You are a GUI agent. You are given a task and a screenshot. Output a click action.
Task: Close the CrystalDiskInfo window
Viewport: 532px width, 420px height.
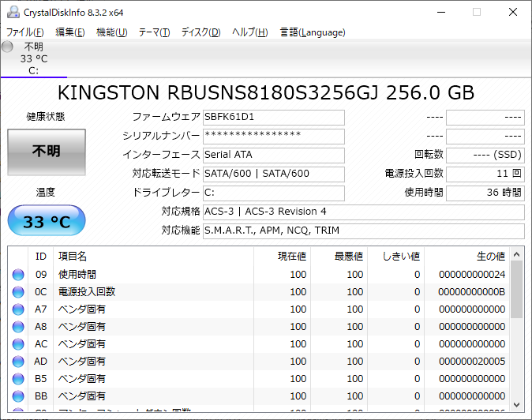point(513,12)
